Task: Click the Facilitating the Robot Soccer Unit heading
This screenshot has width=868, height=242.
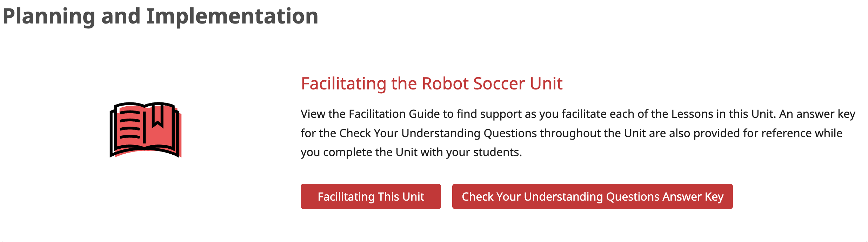Action: click(x=432, y=83)
